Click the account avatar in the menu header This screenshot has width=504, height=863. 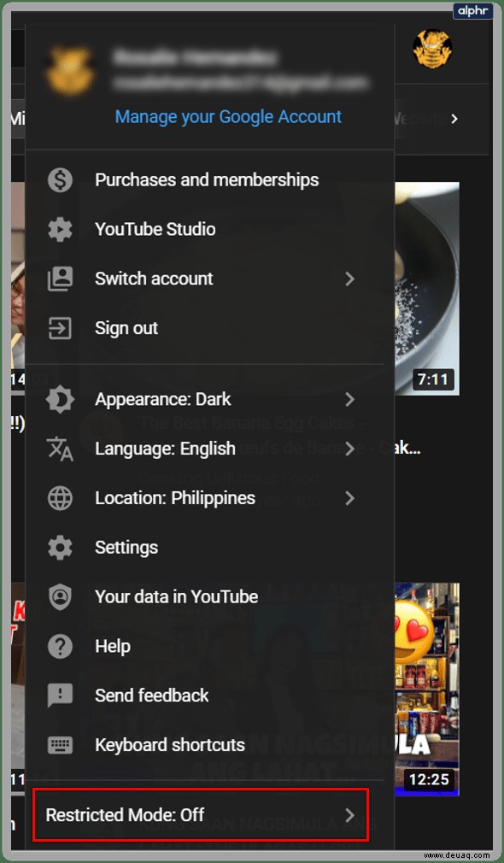[x=69, y=72]
